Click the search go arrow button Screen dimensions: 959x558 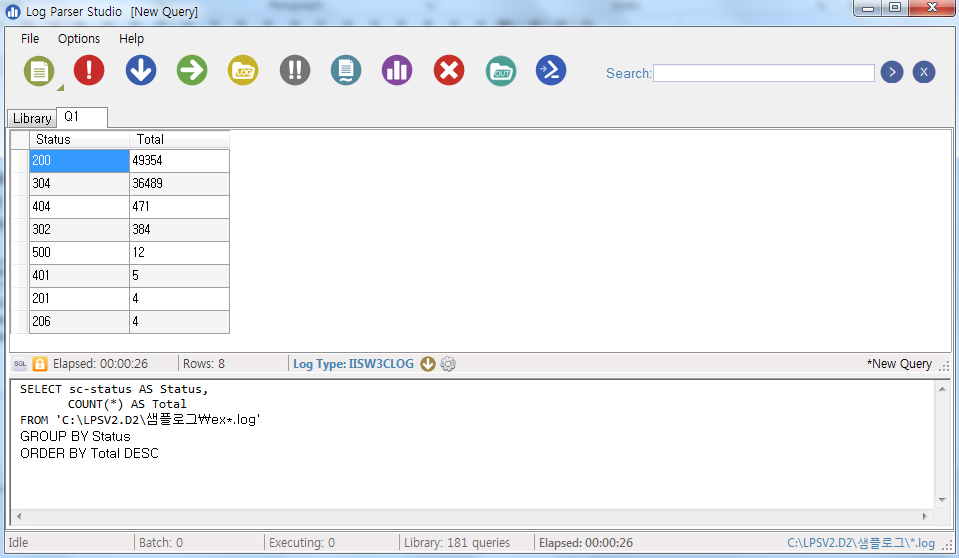(x=892, y=72)
